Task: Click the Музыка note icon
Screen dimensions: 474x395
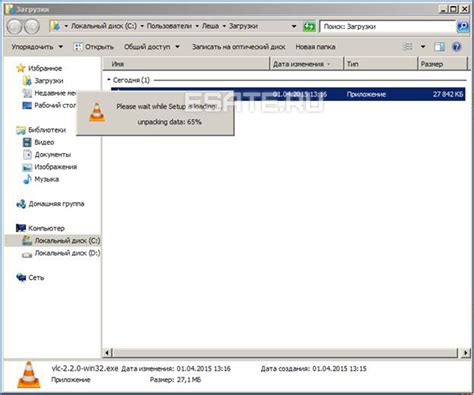Action: tap(27, 179)
